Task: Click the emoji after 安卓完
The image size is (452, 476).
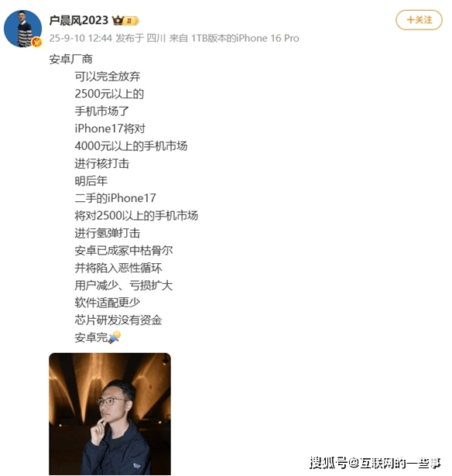Action: (115, 337)
